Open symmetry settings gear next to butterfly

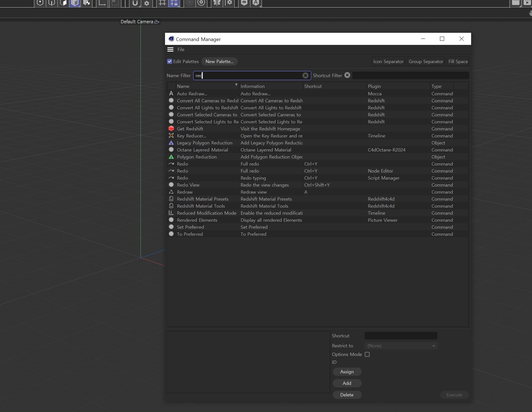click(229, 3)
